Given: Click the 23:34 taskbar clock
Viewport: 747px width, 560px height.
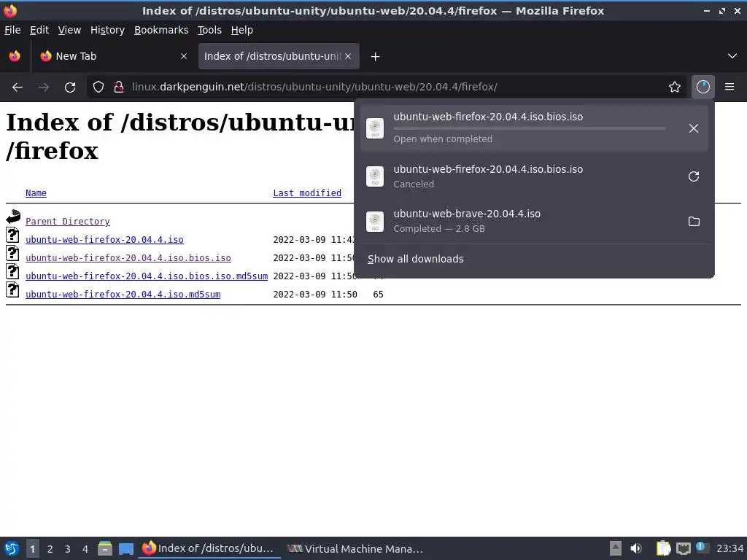Looking at the screenshot, I should (x=729, y=549).
